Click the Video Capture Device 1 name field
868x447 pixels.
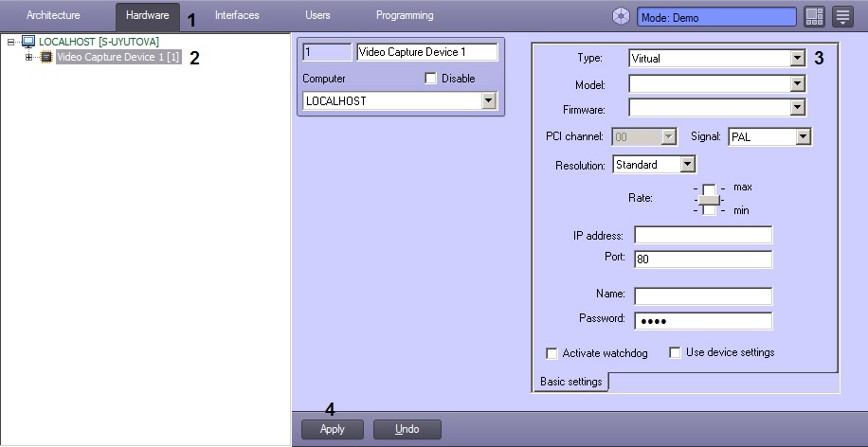426,52
